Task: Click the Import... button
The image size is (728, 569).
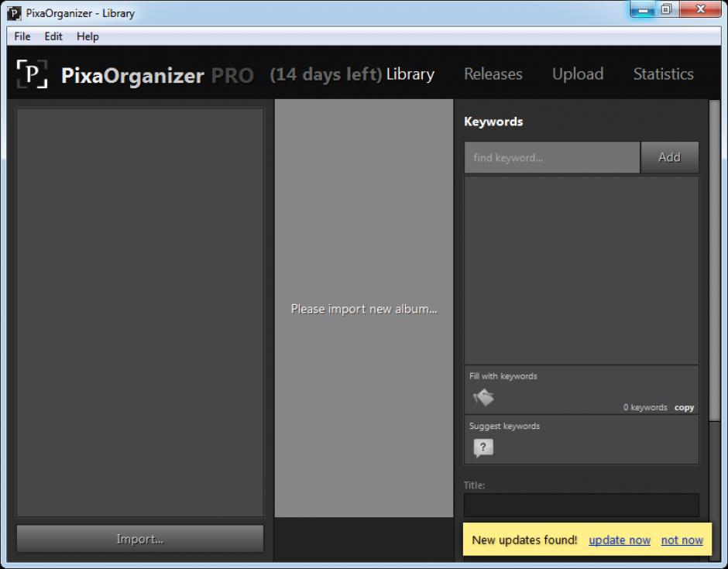Action: 139,539
